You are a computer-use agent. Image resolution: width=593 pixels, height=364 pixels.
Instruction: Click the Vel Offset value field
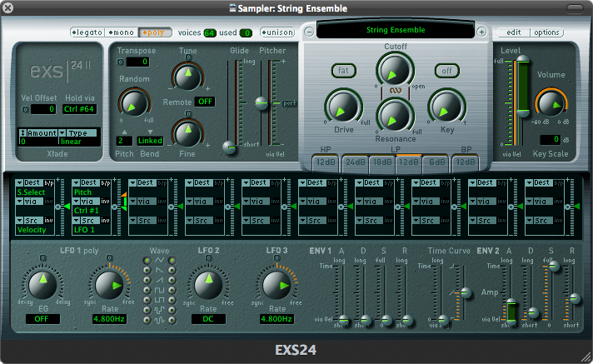click(x=43, y=109)
